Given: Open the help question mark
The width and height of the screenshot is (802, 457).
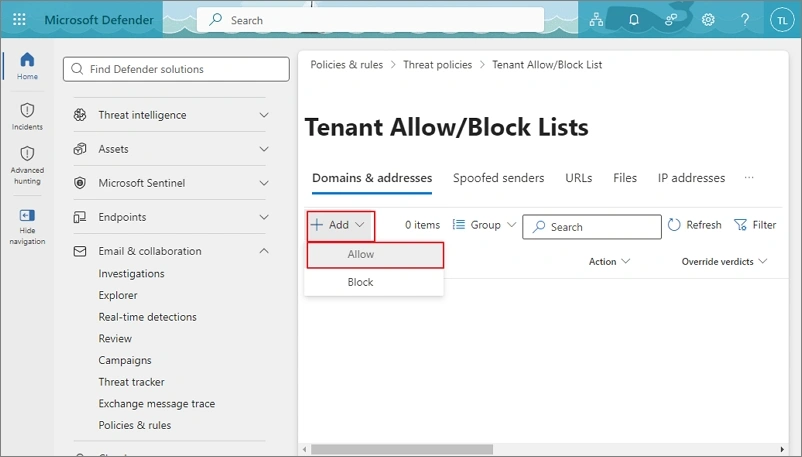Looking at the screenshot, I should (745, 20).
